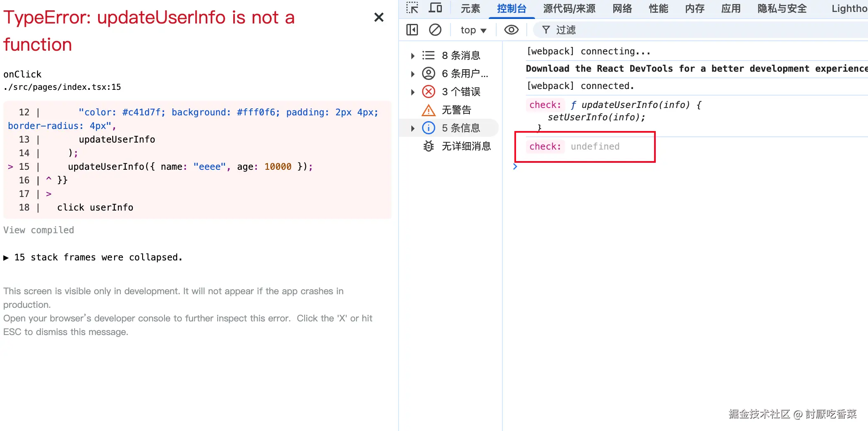The height and width of the screenshot is (431, 868).
Task: Open the live expression eye icon
Action: point(511,30)
